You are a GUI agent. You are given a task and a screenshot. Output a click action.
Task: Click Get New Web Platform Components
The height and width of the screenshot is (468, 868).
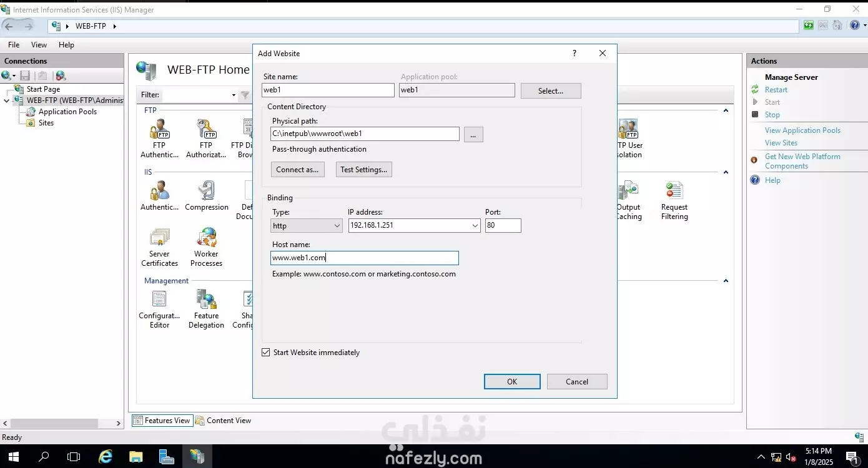click(x=802, y=161)
